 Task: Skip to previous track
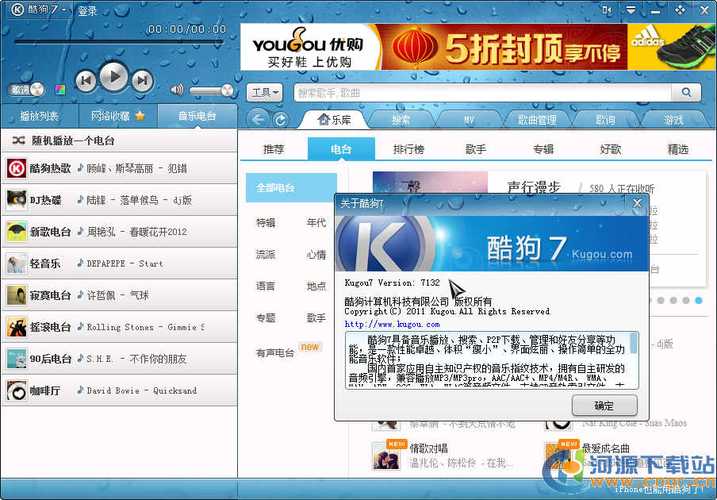click(86, 81)
